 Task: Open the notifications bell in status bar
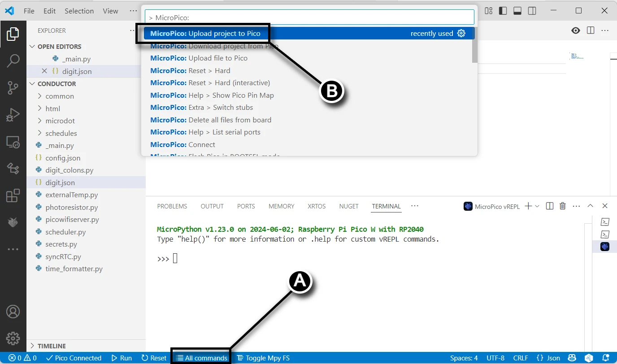[606, 358]
